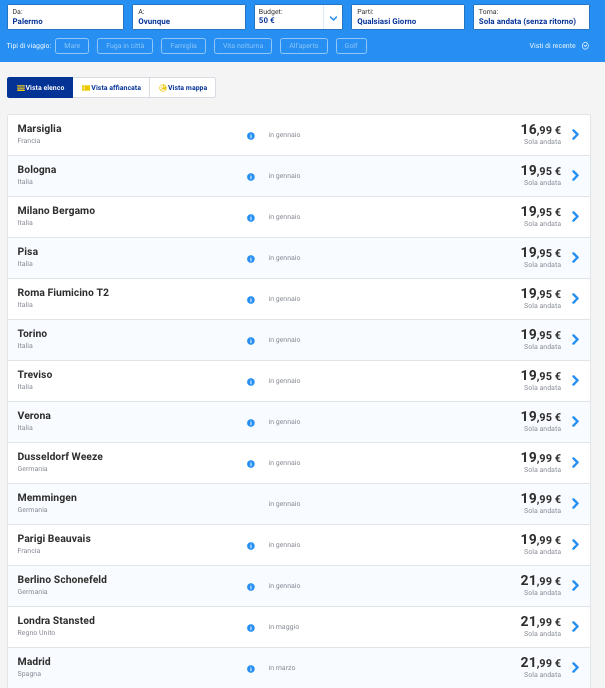Open the Parti: Qualsiasi Giorno selector
Screen dimensions: 605x688
(x=410, y=17)
